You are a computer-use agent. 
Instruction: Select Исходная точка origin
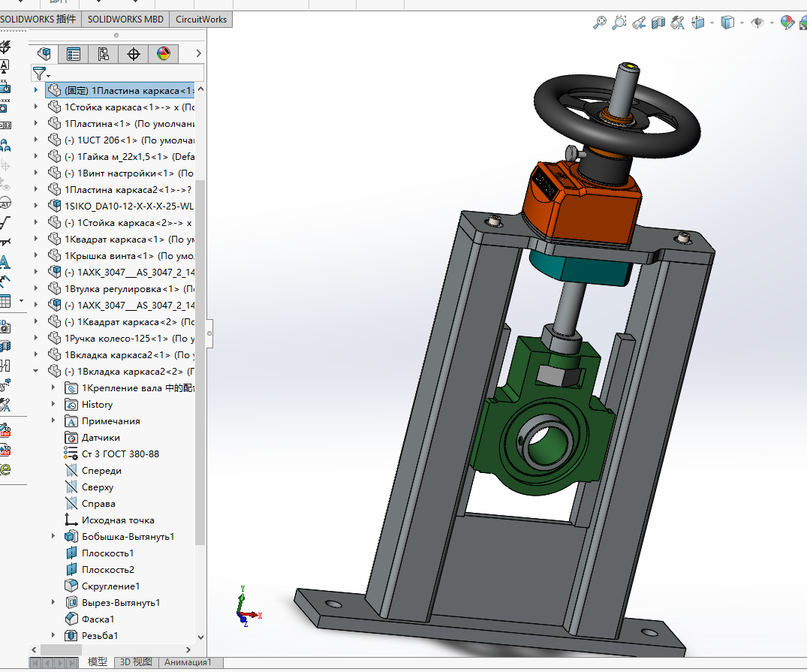(110, 520)
